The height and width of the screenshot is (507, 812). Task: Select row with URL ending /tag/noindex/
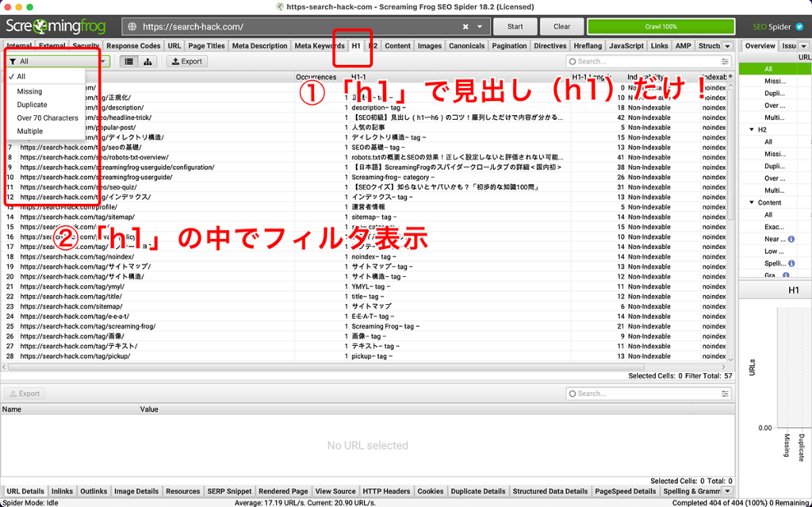point(366,256)
